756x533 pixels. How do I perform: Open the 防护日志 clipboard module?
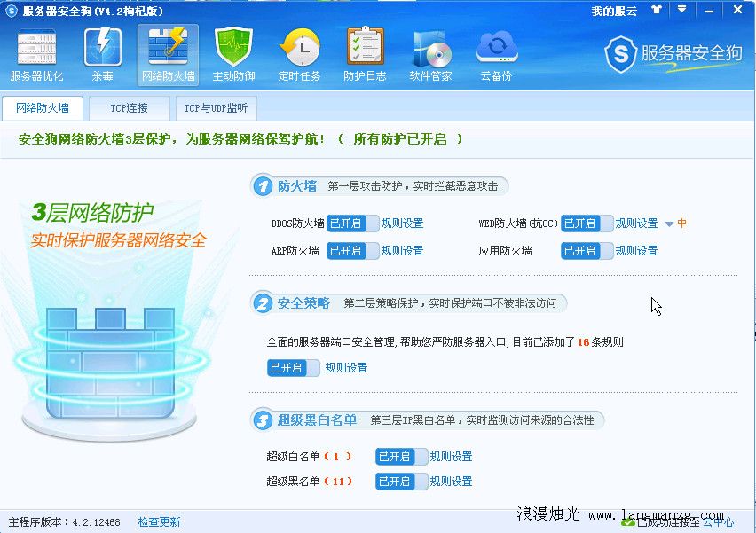coord(365,55)
